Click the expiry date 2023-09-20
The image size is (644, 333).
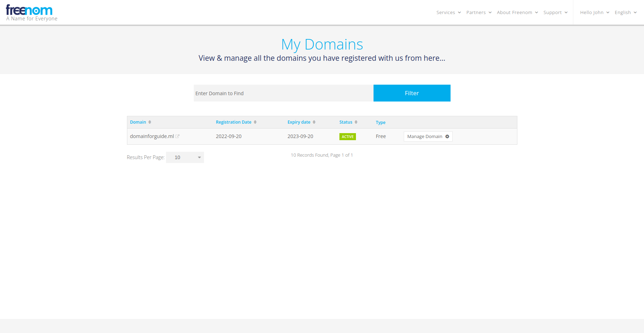point(300,136)
